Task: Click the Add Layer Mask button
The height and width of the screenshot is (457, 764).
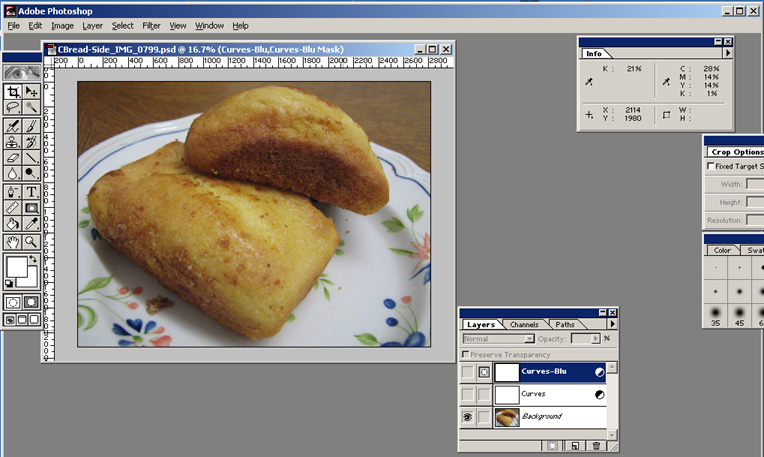Action: coord(553,446)
